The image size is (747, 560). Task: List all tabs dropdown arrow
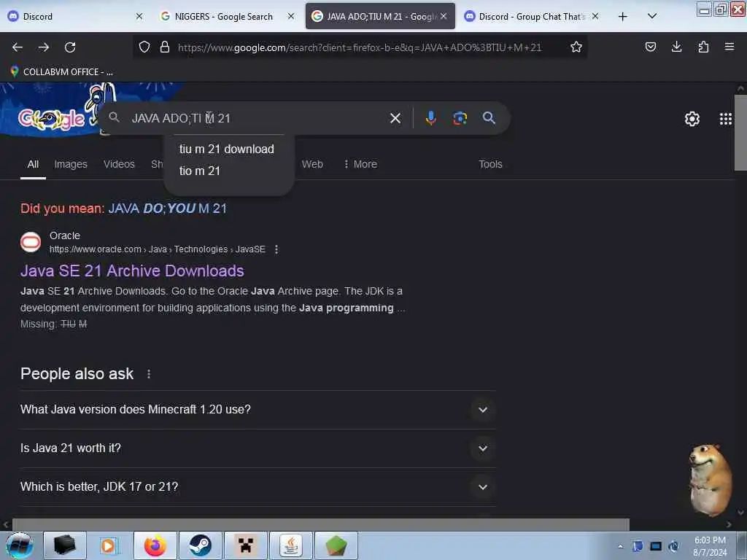point(652,16)
